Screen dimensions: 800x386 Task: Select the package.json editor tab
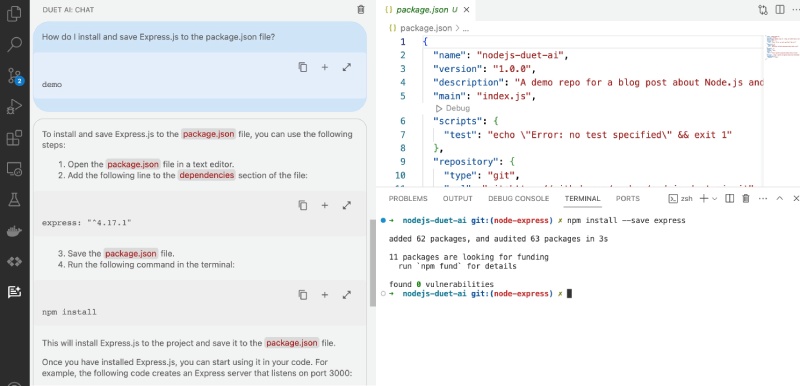tap(427, 10)
